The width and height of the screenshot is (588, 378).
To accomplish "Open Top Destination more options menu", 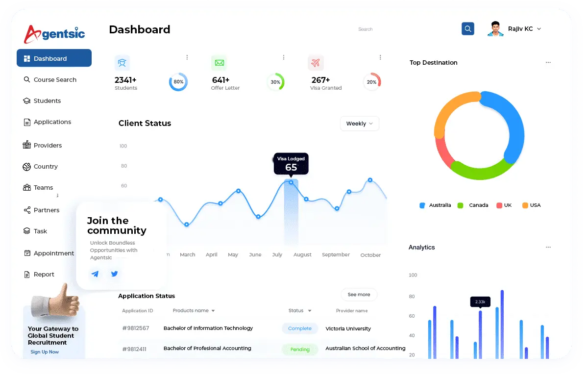I will coord(548,63).
